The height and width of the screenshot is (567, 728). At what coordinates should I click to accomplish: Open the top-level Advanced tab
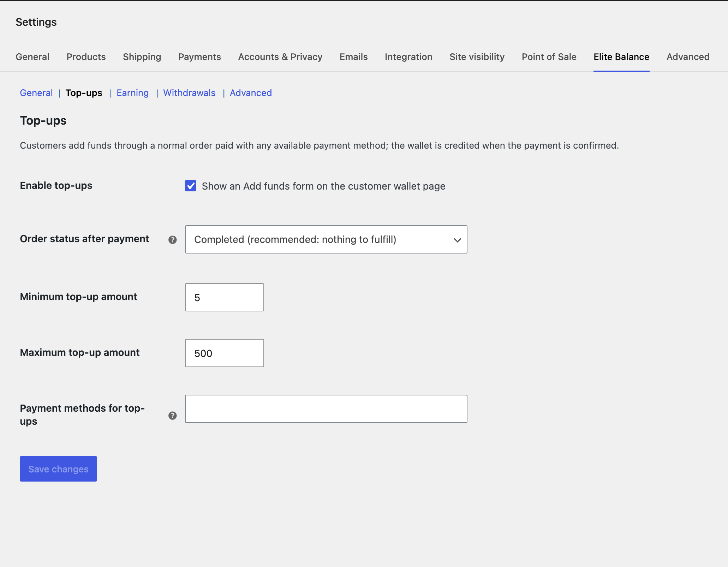pyautogui.click(x=688, y=57)
